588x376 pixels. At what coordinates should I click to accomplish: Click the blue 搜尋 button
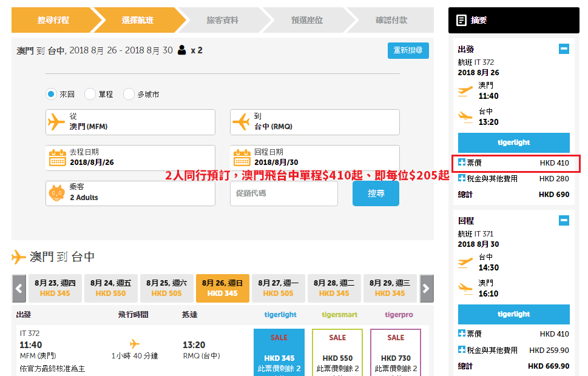pyautogui.click(x=376, y=193)
